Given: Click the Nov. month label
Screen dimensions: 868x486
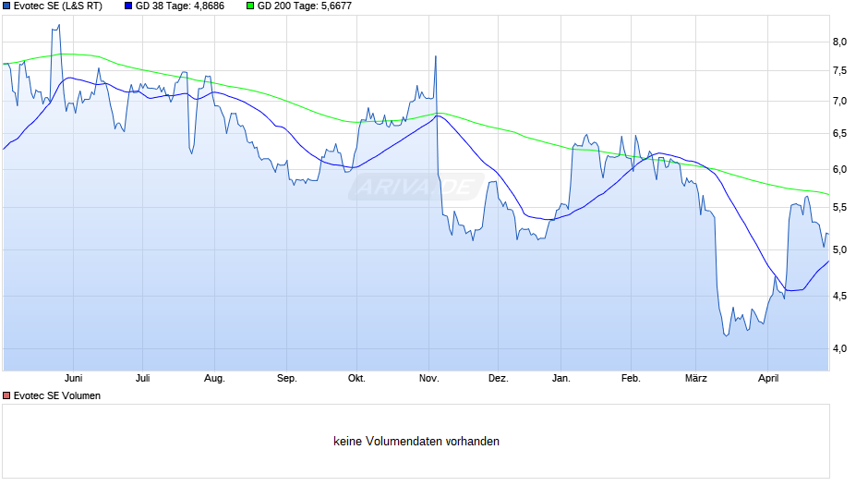Looking at the screenshot, I should click(x=429, y=378).
